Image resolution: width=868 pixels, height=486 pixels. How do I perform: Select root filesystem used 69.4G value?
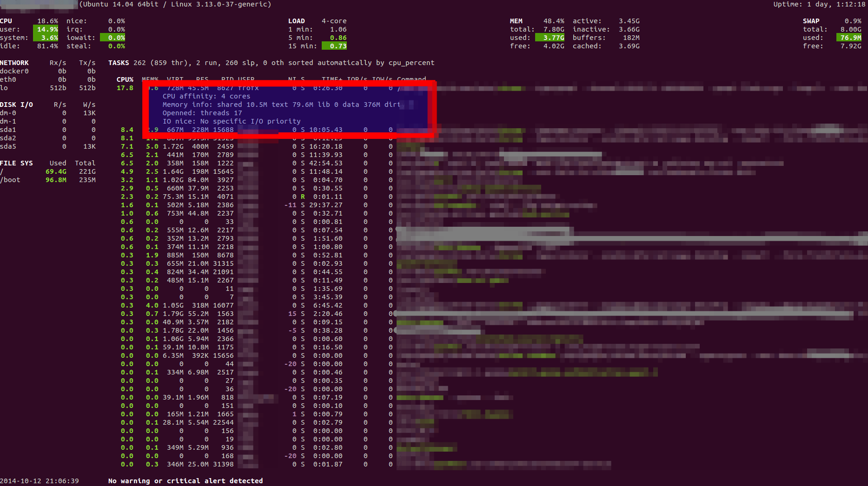[56, 171]
